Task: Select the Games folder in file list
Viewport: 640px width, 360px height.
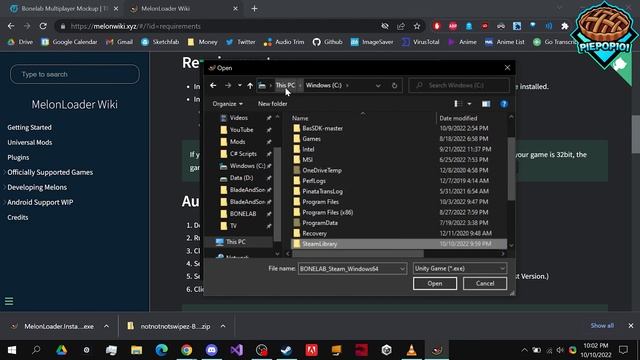Action: [311, 139]
